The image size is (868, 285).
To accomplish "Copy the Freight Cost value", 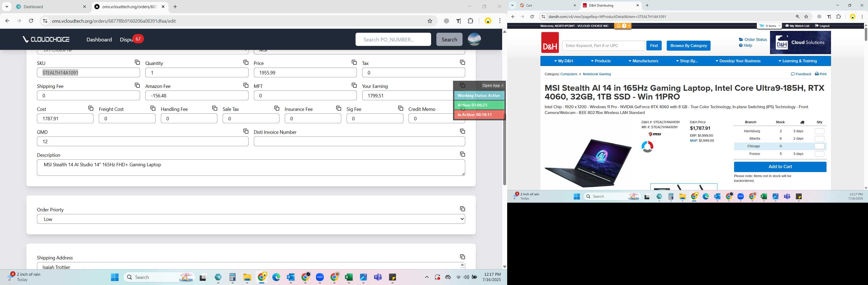I will (153, 108).
